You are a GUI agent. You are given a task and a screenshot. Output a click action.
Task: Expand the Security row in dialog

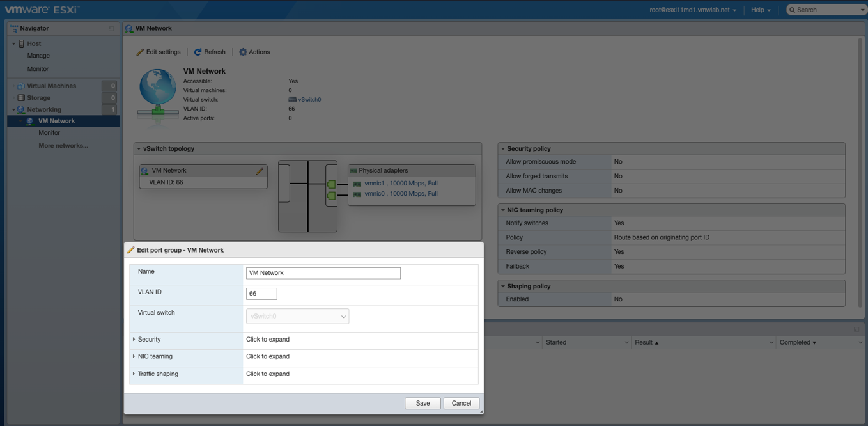(134, 339)
